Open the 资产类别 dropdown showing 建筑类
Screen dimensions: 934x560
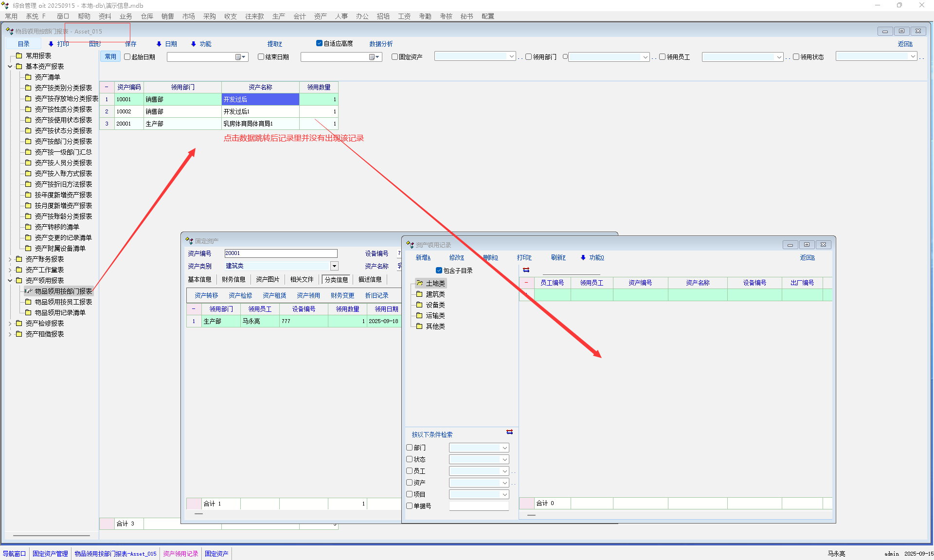[334, 266]
